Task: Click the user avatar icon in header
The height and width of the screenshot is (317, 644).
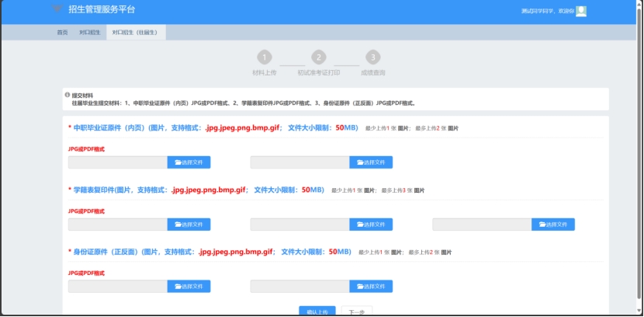Action: tap(581, 11)
